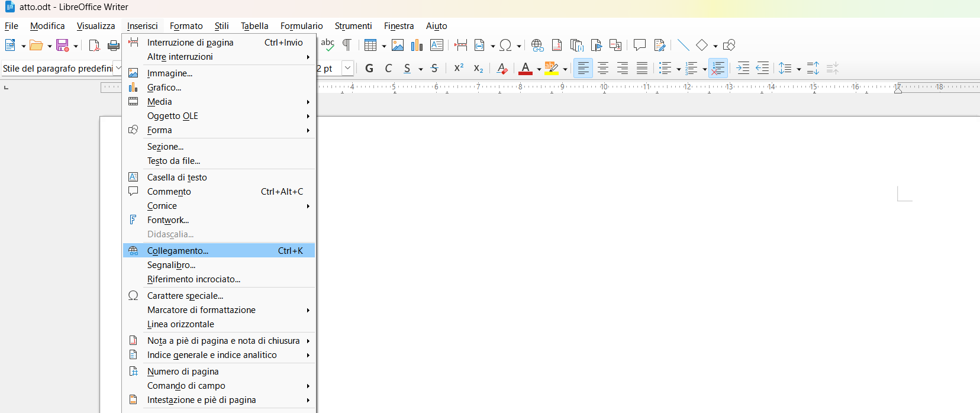Click the Insert Table grid icon
The height and width of the screenshot is (413, 980).
point(370,45)
